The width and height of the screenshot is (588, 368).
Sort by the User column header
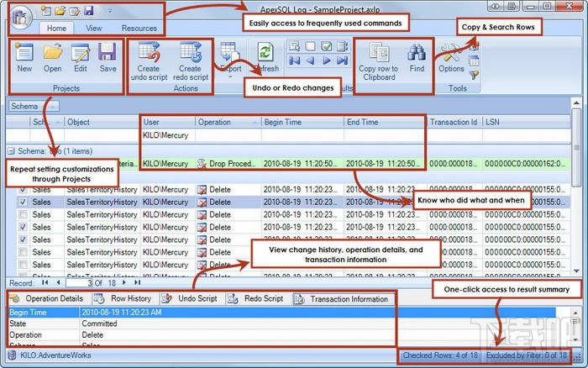point(168,122)
